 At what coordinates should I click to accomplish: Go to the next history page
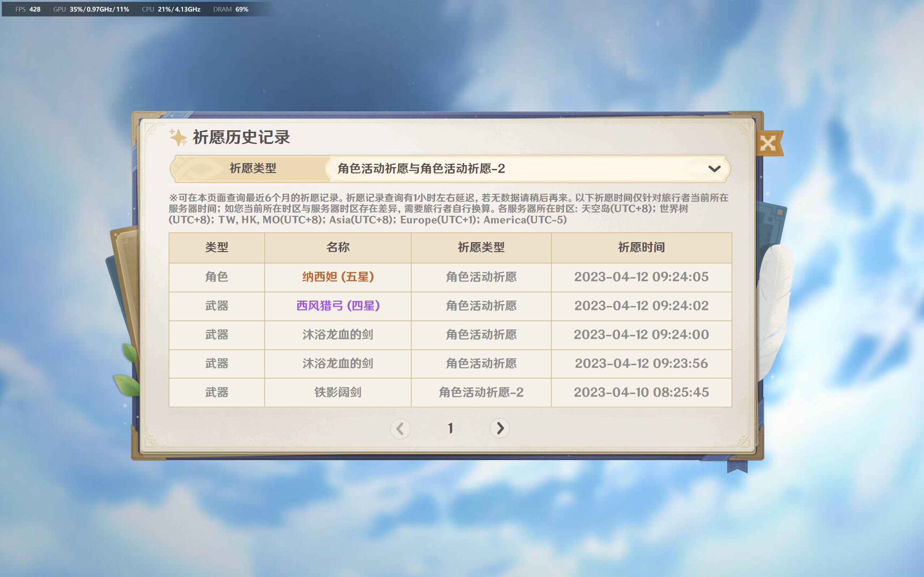pos(499,428)
